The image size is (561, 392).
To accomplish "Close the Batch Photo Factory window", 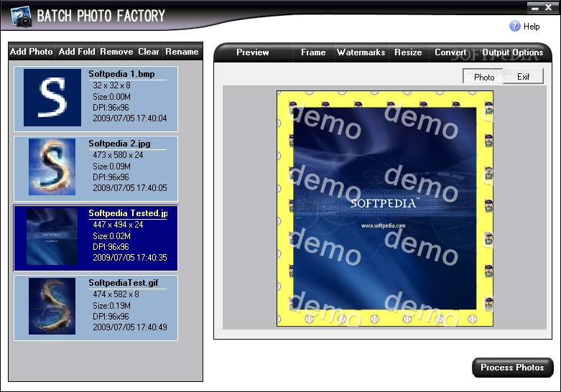I will pos(549,7).
